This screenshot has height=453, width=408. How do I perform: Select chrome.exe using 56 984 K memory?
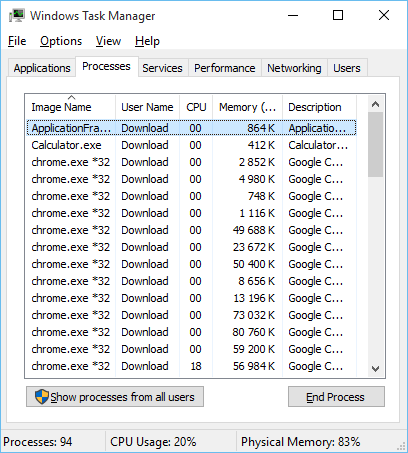pos(191,366)
